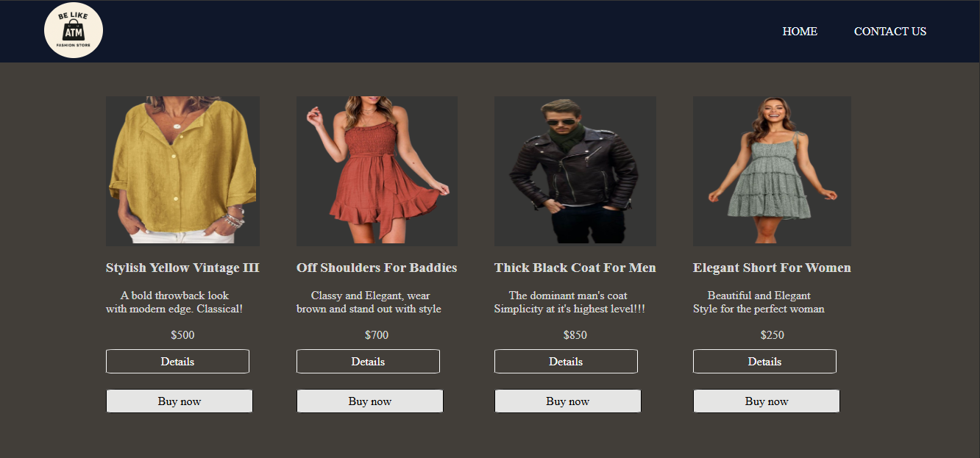Viewport: 980px width, 458px height.
Task: View Details for Thick Black Coat
Action: click(566, 362)
